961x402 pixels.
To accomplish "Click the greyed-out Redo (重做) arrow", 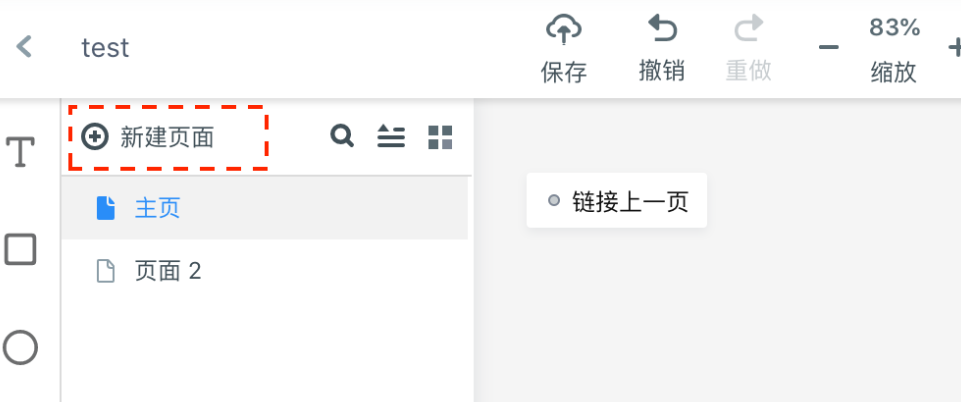I will (748, 29).
